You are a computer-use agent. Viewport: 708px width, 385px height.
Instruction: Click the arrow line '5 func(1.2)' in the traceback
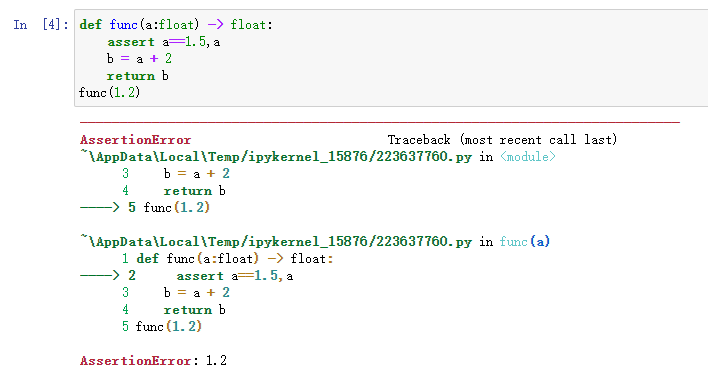(x=145, y=208)
